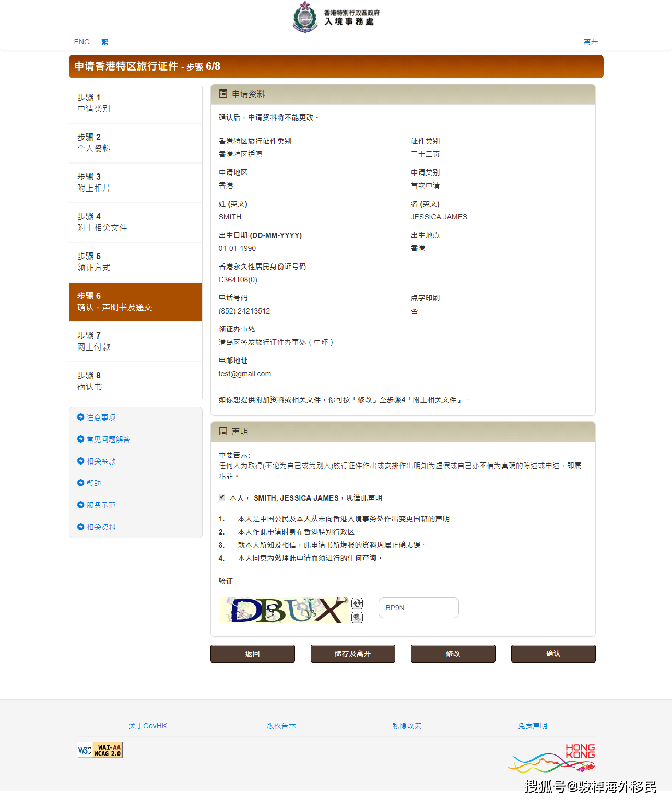Screen dimensions: 672x801
Task: Open 步骤 4 附上相关文件 step
Action: point(135,222)
